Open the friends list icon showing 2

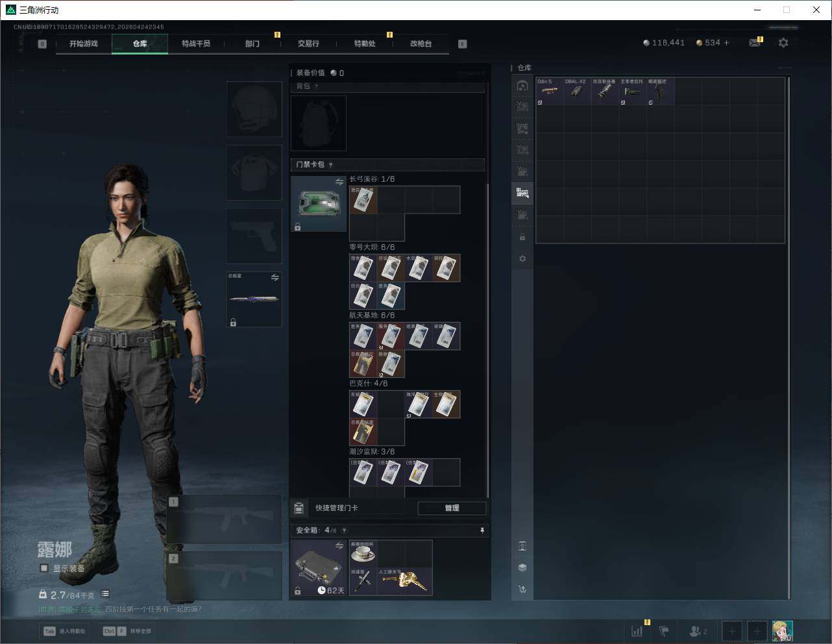pos(698,631)
